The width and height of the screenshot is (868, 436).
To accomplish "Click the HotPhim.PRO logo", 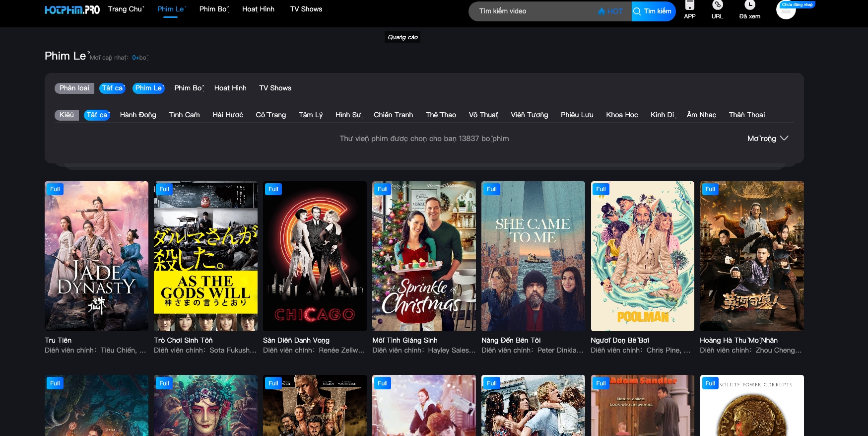I will click(72, 10).
